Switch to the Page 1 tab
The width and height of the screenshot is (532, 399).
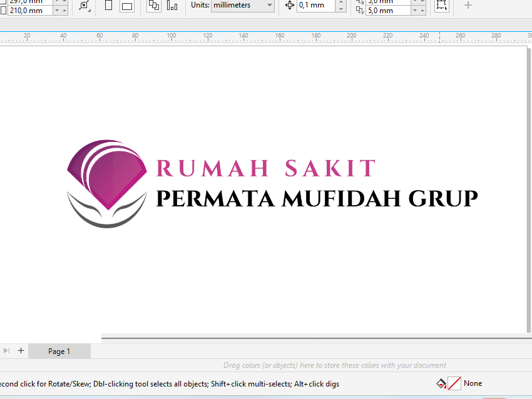click(59, 351)
